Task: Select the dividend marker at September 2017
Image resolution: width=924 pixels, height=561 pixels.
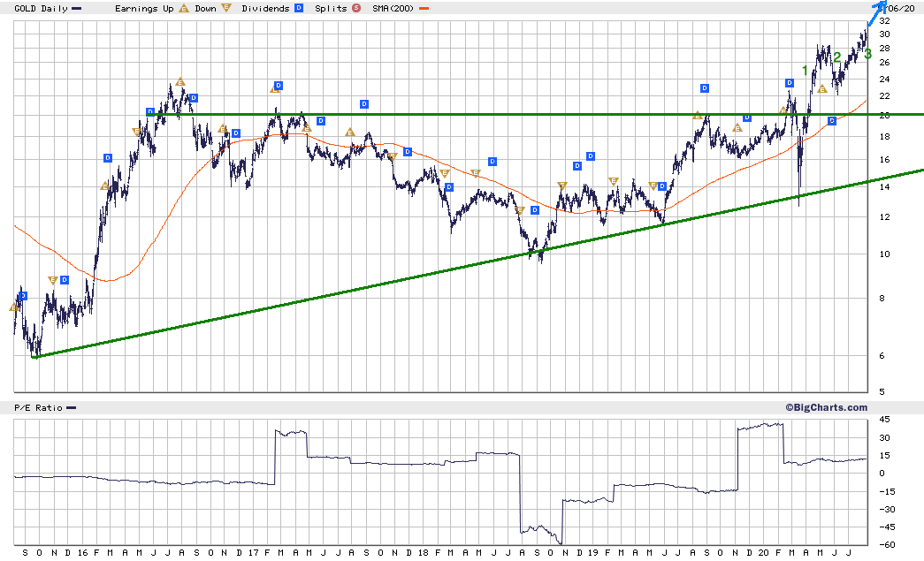Action: pyautogui.click(x=364, y=104)
